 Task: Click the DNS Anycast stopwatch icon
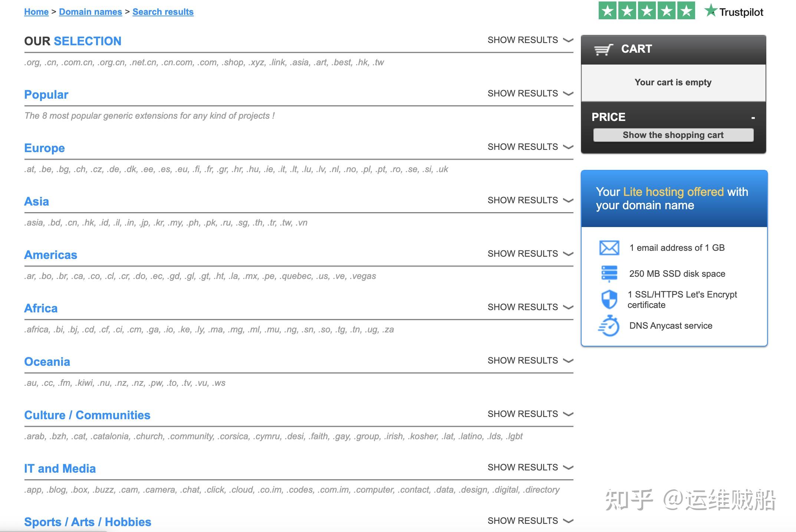pos(609,326)
